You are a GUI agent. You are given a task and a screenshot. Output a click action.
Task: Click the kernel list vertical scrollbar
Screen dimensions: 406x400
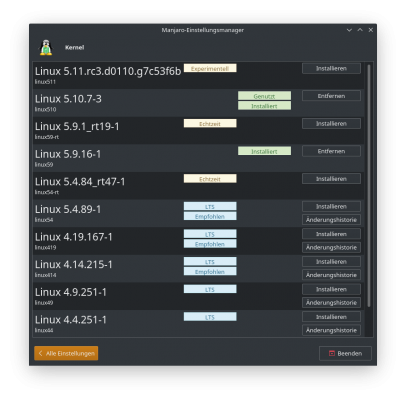coord(369,186)
